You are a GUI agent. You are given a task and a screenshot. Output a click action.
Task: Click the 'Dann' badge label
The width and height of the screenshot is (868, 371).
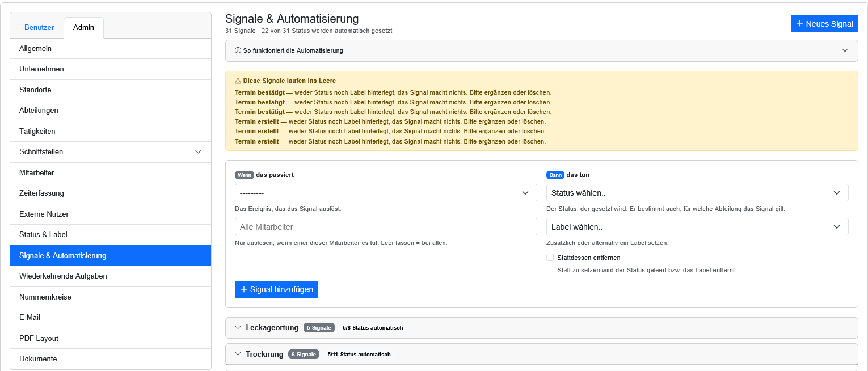click(555, 175)
